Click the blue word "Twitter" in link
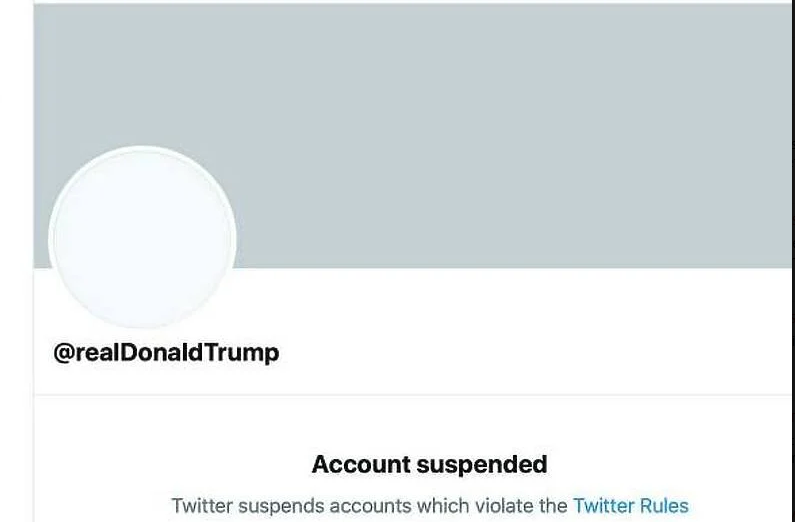Screen dimensions: 795x522 click(603, 506)
